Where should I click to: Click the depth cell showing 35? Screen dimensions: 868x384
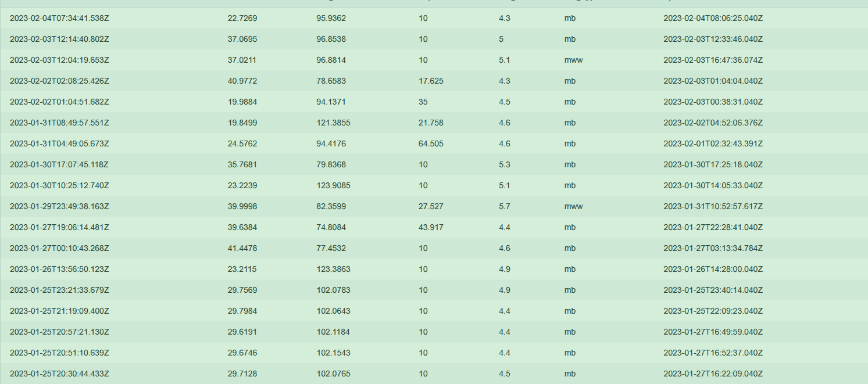point(423,102)
